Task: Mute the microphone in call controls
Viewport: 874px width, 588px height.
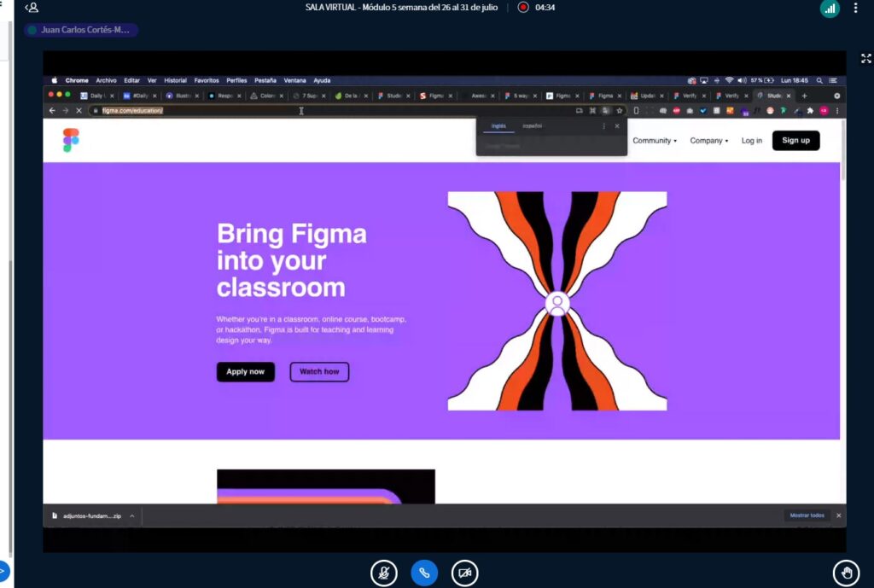Action: click(383, 573)
